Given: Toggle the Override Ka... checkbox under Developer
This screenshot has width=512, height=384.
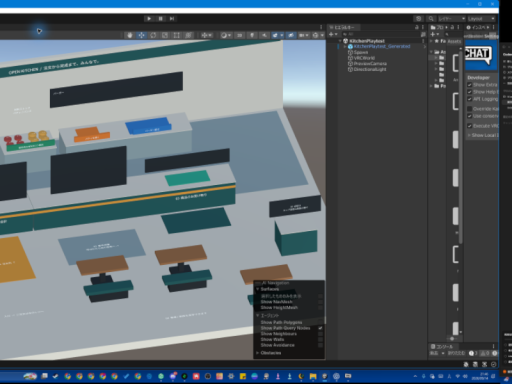Looking at the screenshot, I should pos(470,109).
